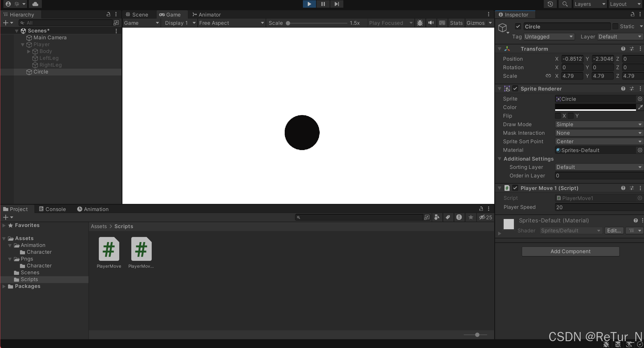
Task: Disable the Player Move 1 script checkbox
Action: pos(515,188)
